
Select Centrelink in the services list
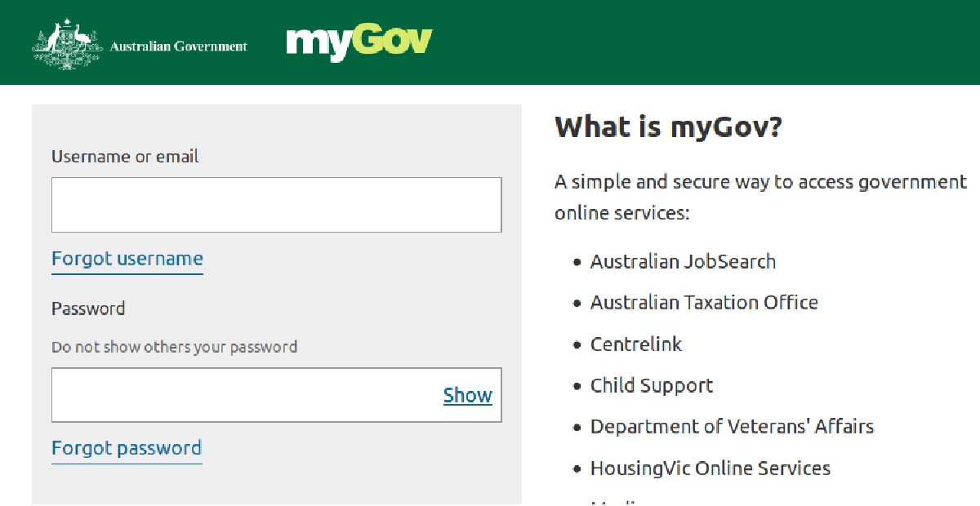636,344
